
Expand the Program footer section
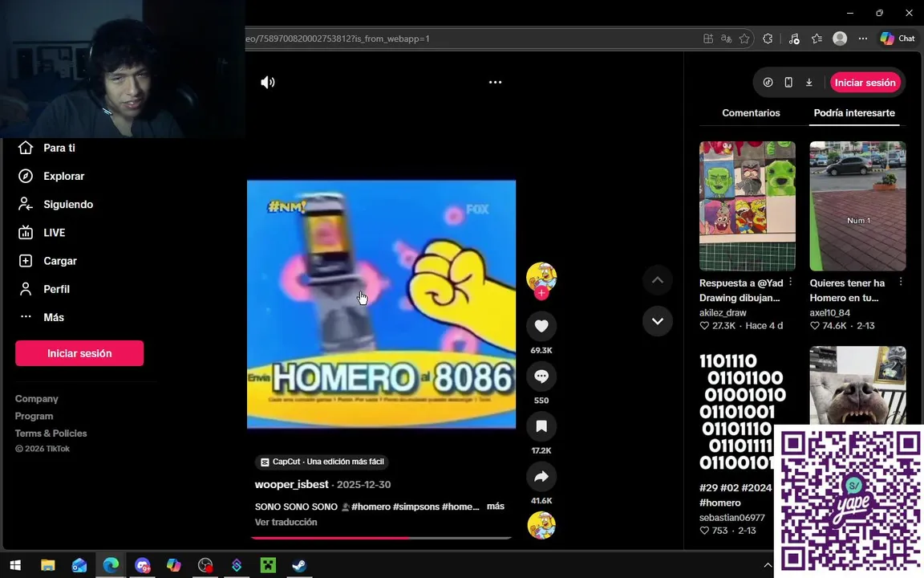pos(34,417)
